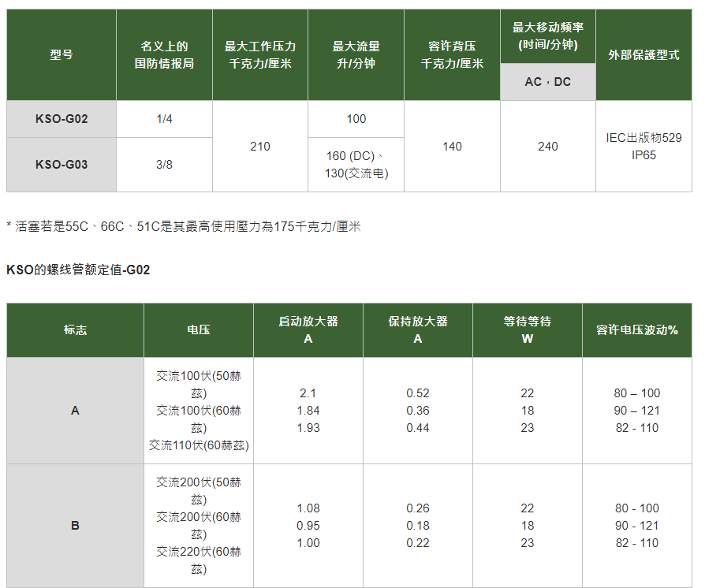Select the 容许电压波动% header
705x588 pixels.
click(637, 330)
